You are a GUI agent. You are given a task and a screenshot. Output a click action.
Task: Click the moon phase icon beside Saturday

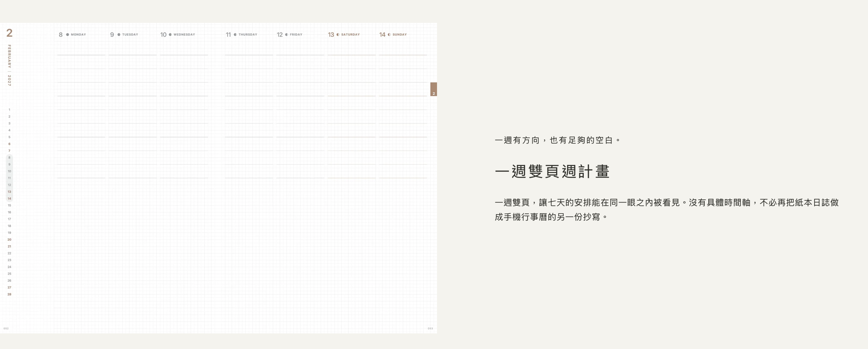[338, 35]
